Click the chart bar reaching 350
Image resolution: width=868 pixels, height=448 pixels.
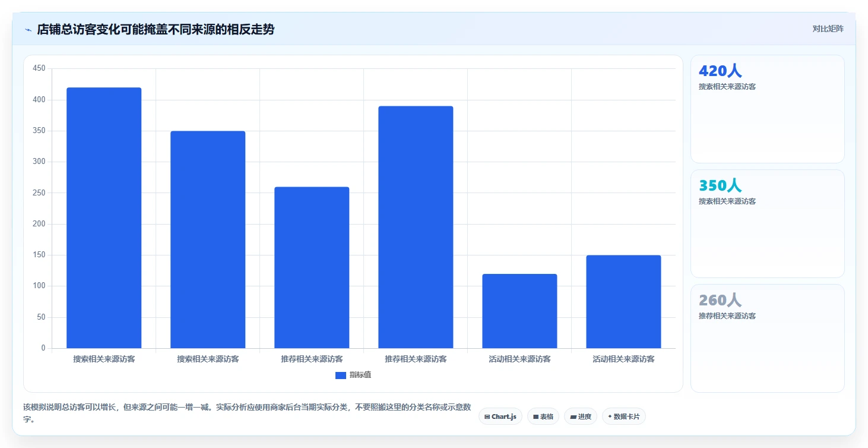tap(208, 239)
